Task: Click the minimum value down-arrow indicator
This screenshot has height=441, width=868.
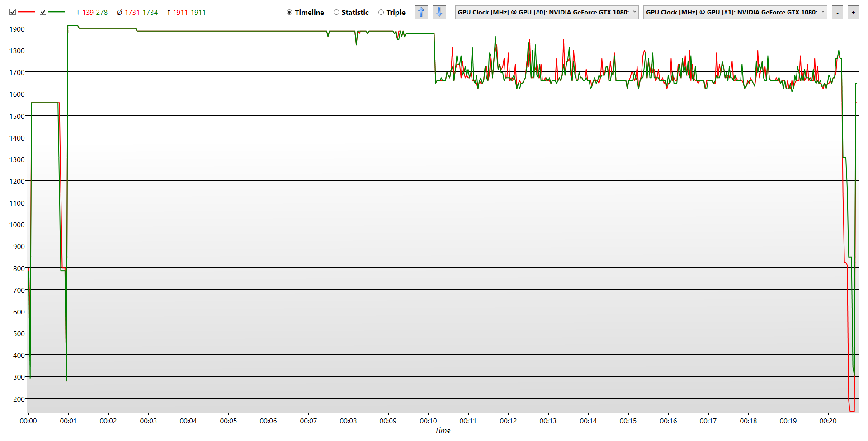Action: click(78, 13)
